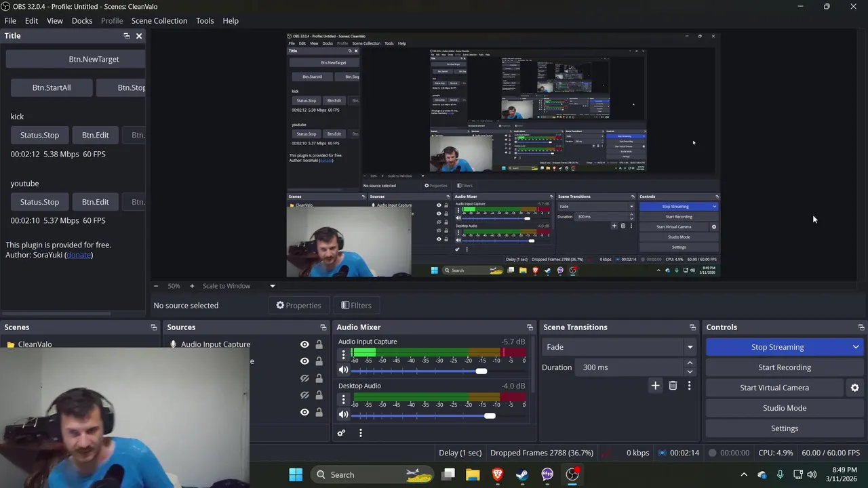Toggle visibility of the last source row
Viewport: 868px width, 488px height.
coord(304,412)
